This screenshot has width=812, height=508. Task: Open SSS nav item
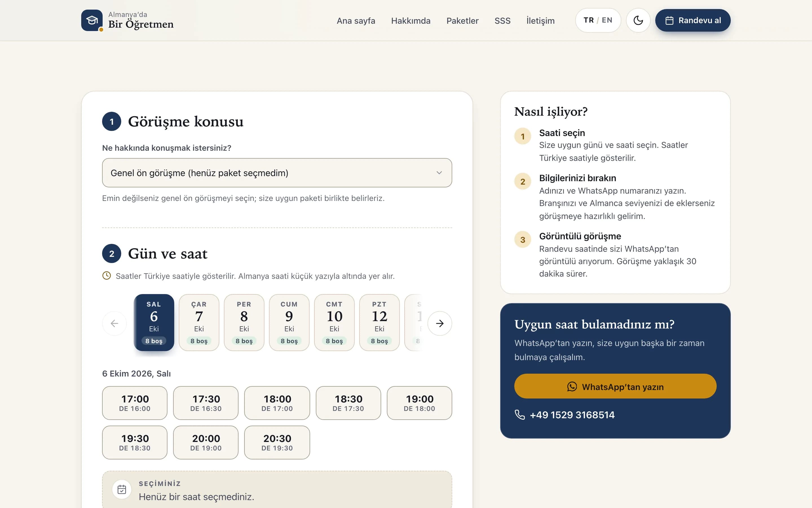tap(502, 21)
